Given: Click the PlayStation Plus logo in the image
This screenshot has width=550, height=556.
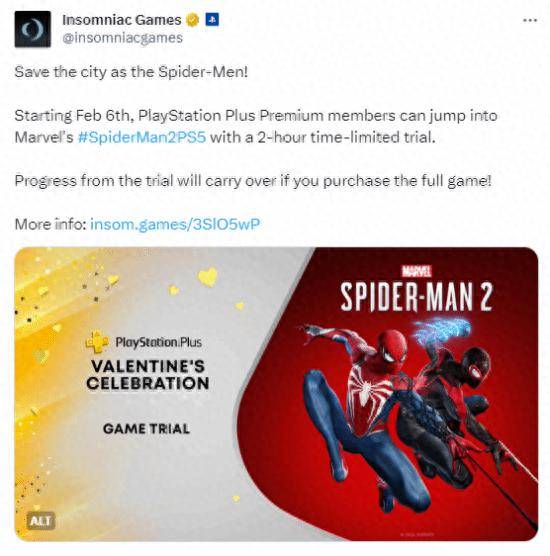Looking at the screenshot, I should (144, 342).
